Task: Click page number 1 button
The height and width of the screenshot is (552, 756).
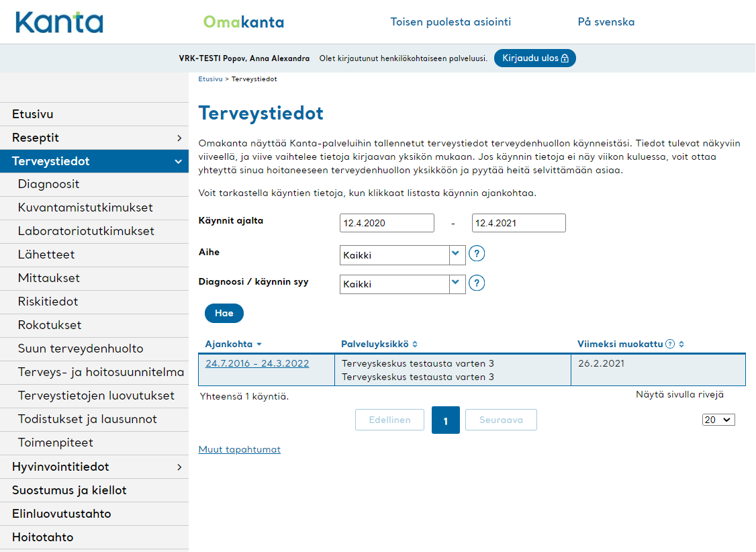Action: (x=446, y=420)
